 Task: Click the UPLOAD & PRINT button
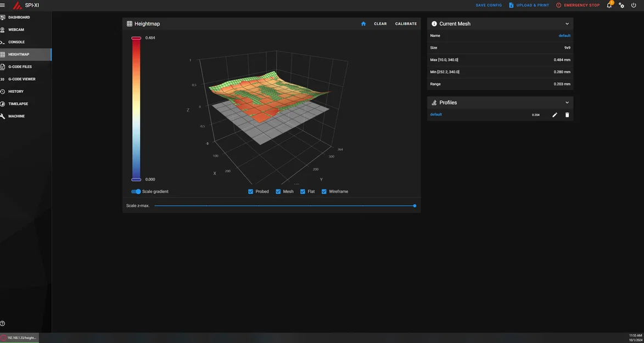tap(529, 5)
